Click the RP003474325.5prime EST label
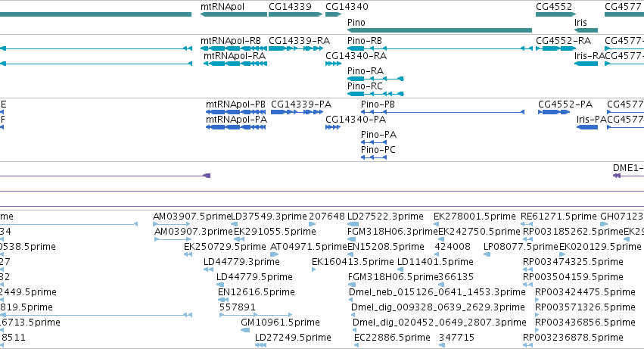 pyautogui.click(x=573, y=262)
